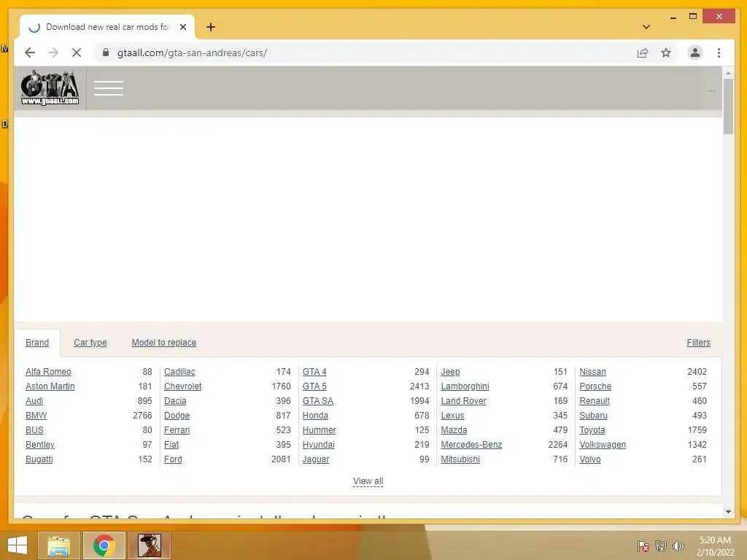Open Nissan brand link
Image resolution: width=747 pixels, height=560 pixels.
point(592,371)
